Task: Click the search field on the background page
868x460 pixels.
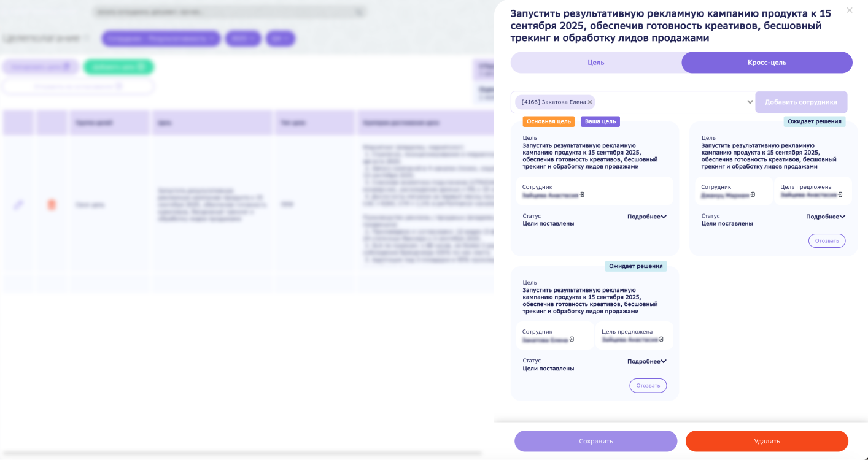Action: tap(230, 12)
